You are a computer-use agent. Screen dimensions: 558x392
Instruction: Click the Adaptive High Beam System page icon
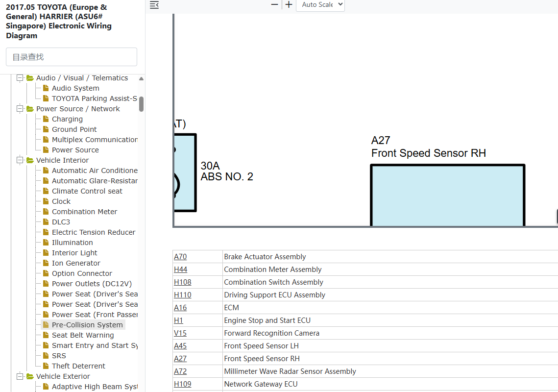pyautogui.click(x=46, y=386)
